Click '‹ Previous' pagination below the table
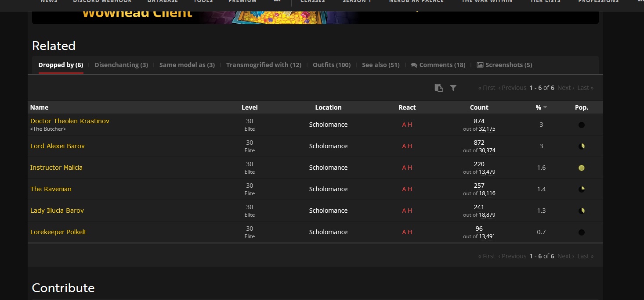Image resolution: width=644 pixels, height=300 pixels. point(512,256)
